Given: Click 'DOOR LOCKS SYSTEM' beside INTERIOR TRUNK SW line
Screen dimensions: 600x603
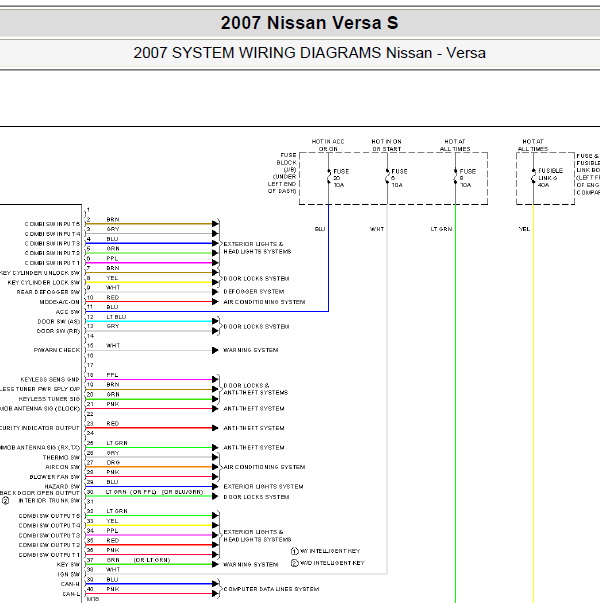Looking at the screenshot, I should (x=256, y=497).
